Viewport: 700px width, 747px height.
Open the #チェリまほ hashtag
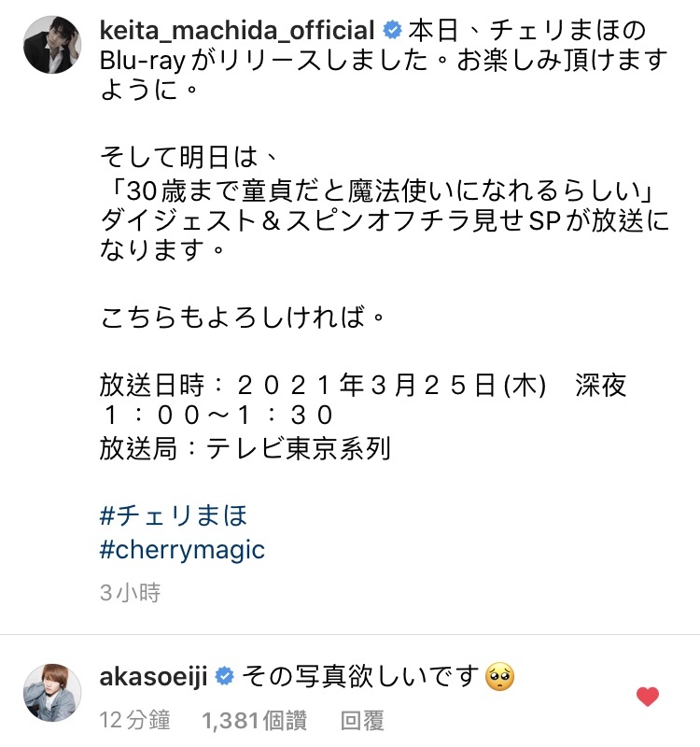tap(174, 515)
